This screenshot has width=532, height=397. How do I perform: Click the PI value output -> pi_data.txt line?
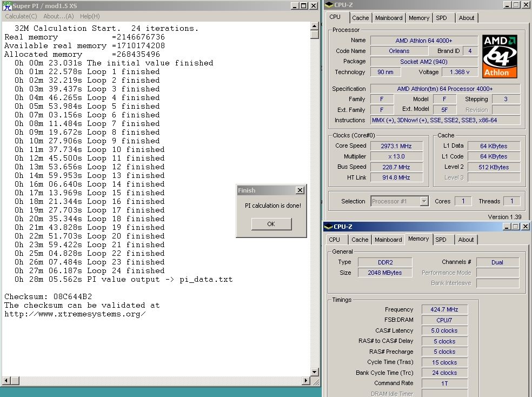click(123, 280)
